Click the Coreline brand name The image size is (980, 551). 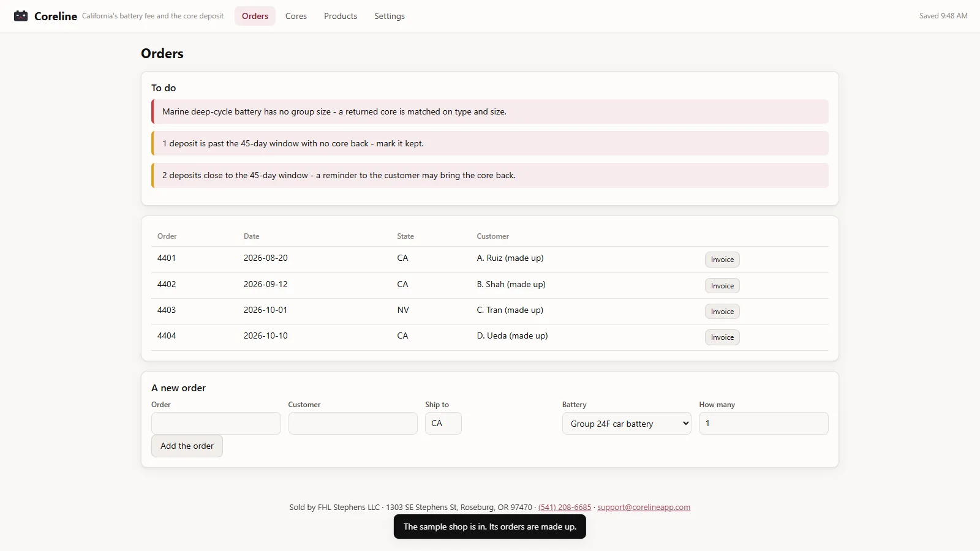tap(56, 17)
